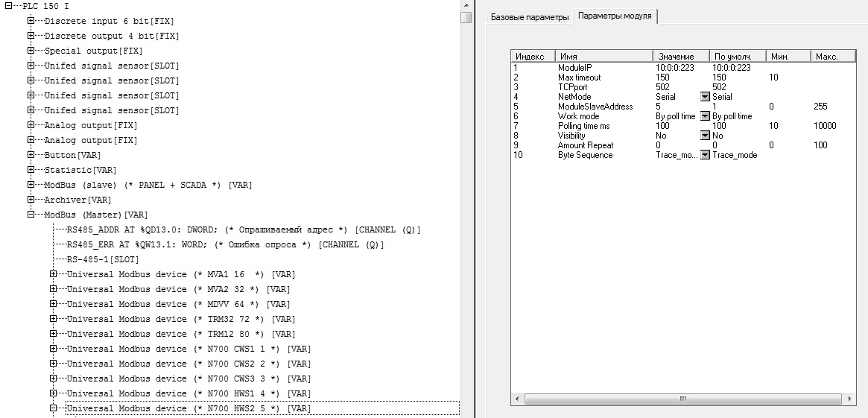868x418 pixels.
Task: Open the Byte Sequence dropdown arrow
Action: click(x=705, y=155)
